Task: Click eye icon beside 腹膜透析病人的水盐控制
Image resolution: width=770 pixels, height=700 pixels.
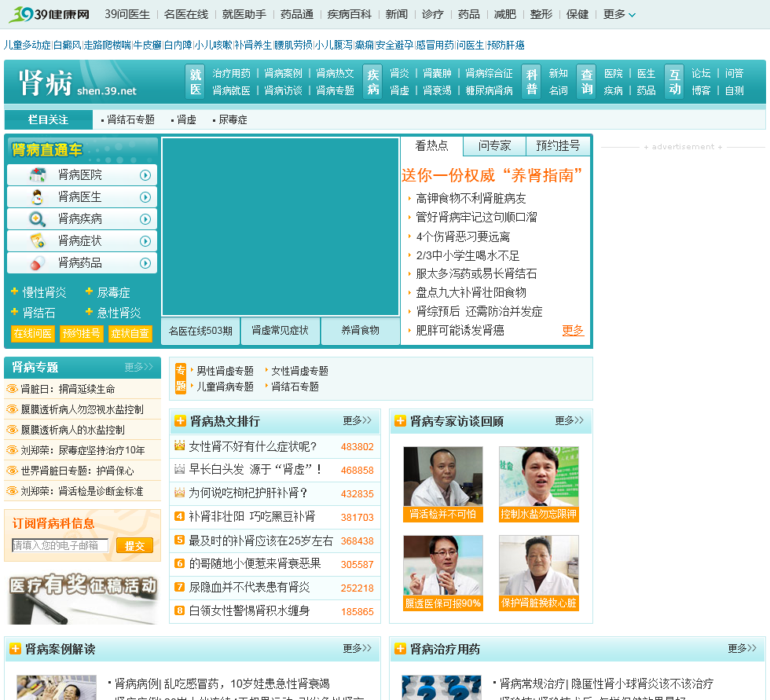Action: (x=12, y=430)
